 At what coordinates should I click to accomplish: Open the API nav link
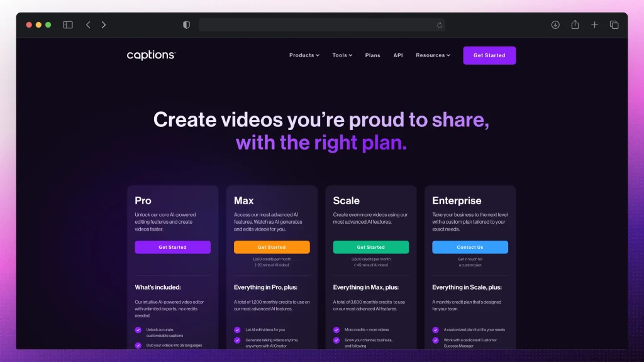[398, 55]
